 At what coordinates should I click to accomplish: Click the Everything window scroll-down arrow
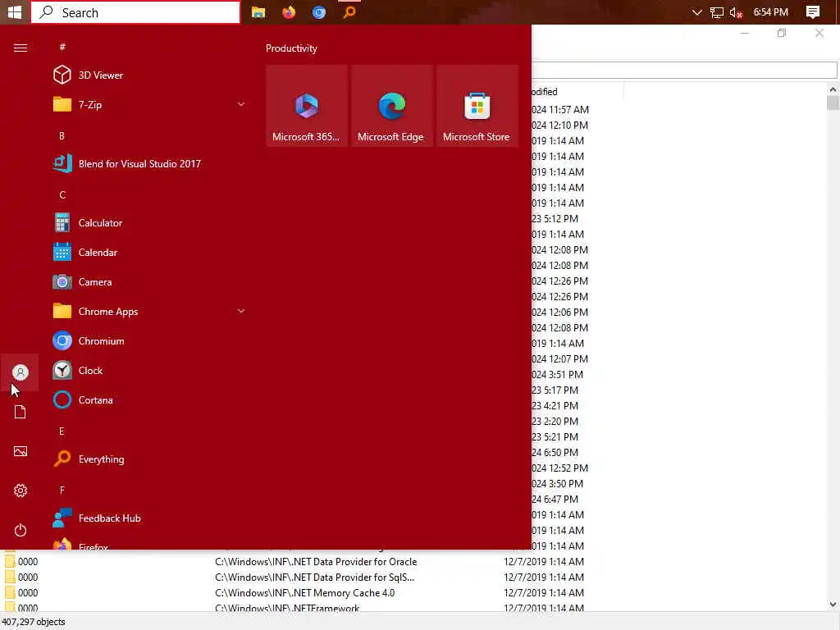click(x=833, y=605)
